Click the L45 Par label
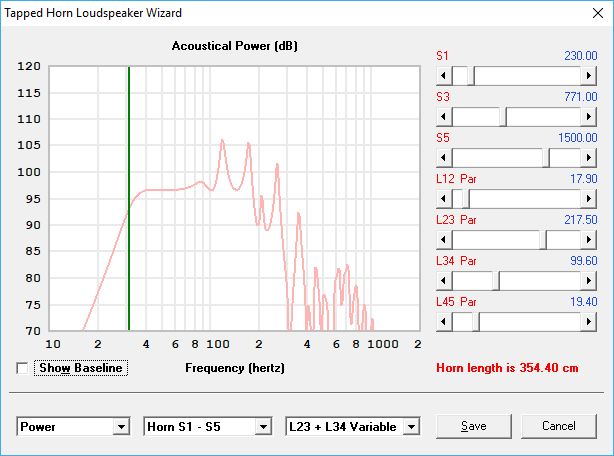The image size is (614, 456). coord(456,302)
